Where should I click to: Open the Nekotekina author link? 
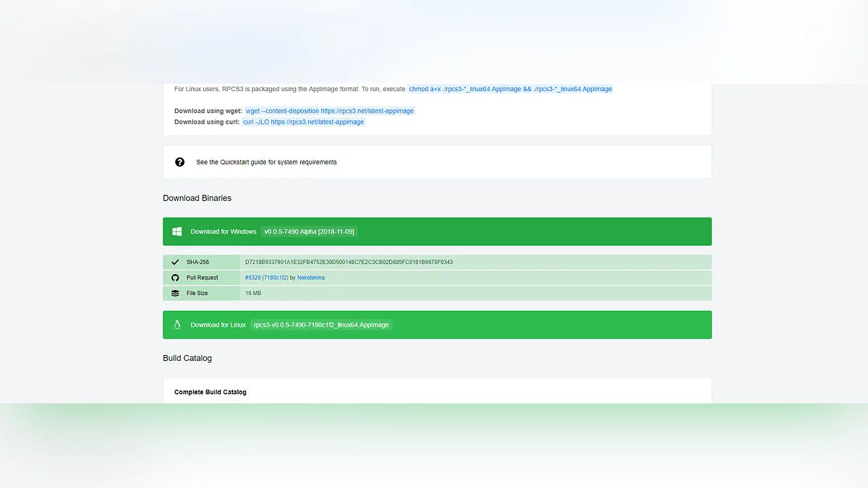pos(311,278)
